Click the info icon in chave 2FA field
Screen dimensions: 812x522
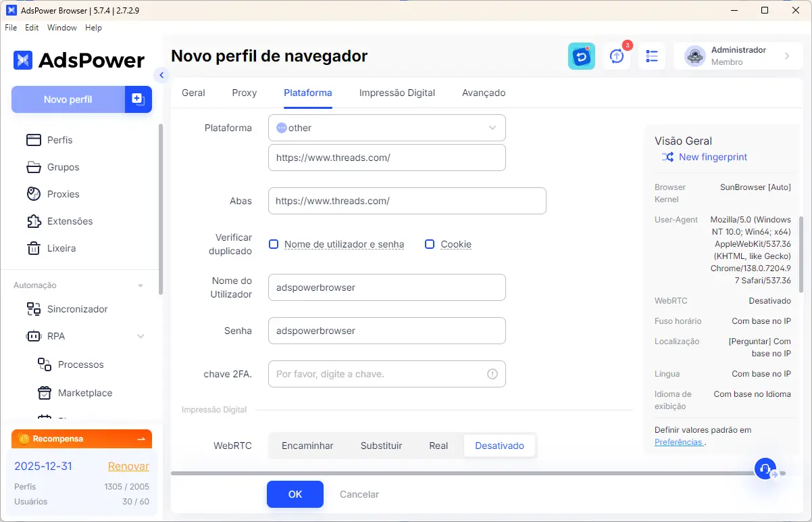492,374
